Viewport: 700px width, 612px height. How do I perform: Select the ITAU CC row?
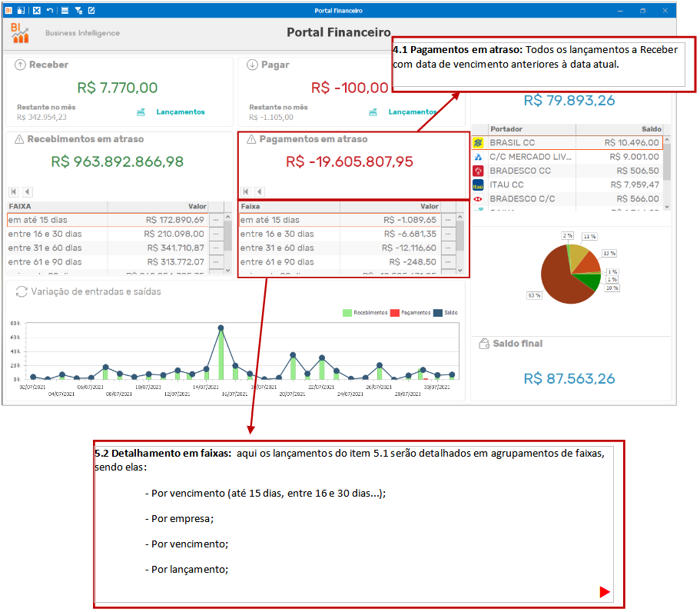[x=567, y=185]
